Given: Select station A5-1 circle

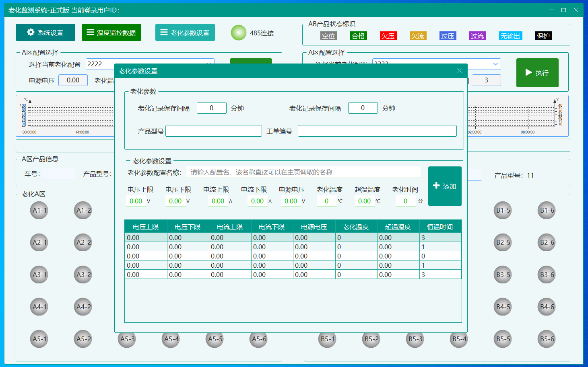Looking at the screenshot, I should tap(39, 339).
